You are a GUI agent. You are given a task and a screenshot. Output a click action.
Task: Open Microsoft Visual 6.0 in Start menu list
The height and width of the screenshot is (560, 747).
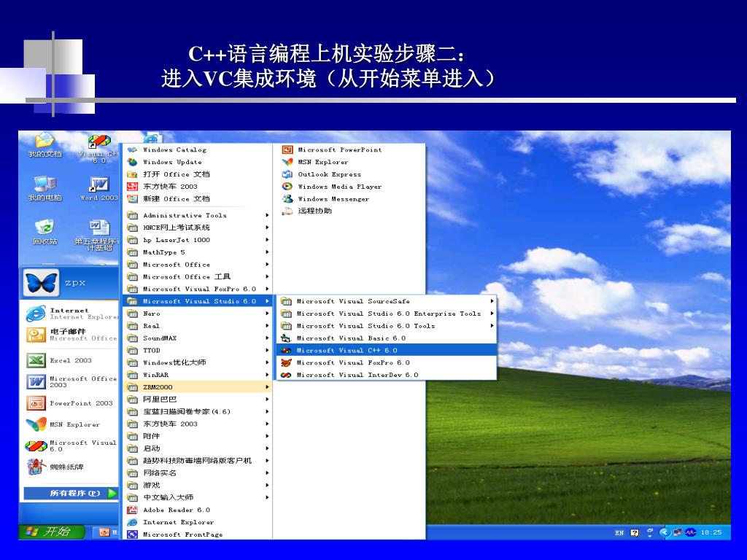click(71, 446)
